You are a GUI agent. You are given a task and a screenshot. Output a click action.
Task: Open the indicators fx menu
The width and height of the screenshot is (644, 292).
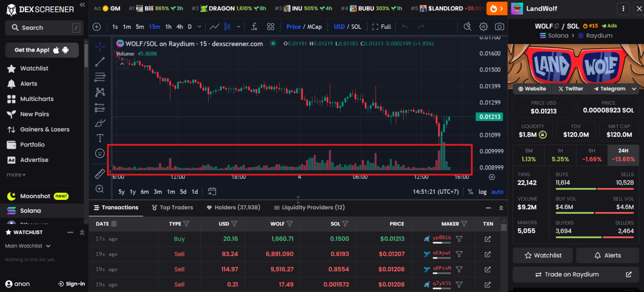coord(254,27)
